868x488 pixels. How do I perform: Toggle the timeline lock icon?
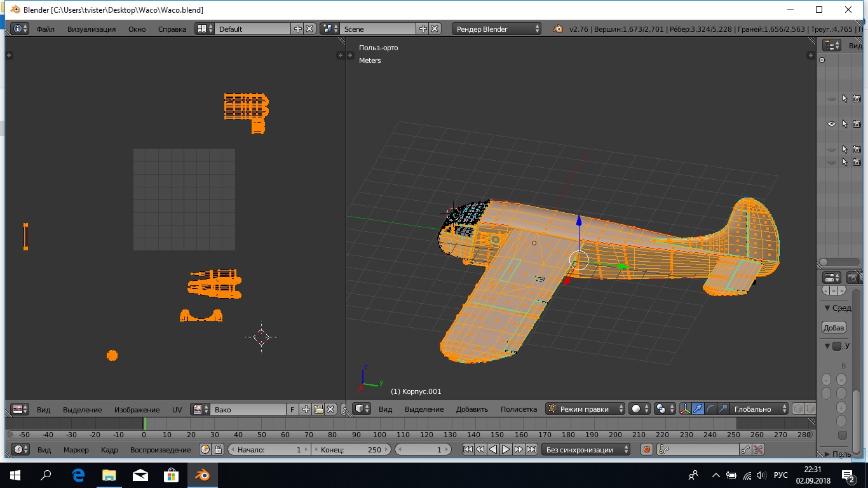click(218, 450)
